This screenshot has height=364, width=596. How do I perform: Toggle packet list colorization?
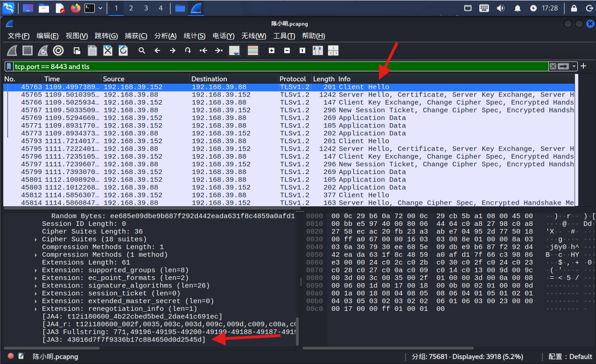tap(253, 50)
